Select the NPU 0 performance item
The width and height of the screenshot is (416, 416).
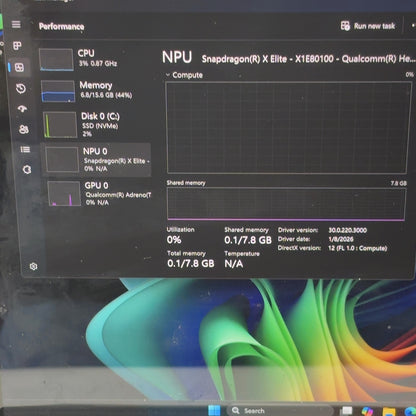96,160
